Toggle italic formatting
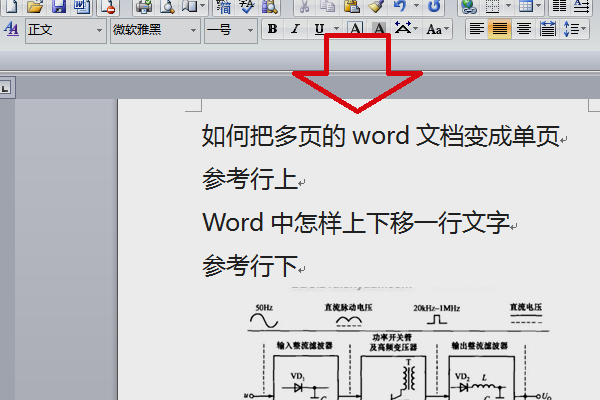The width and height of the screenshot is (600, 400). tap(295, 29)
